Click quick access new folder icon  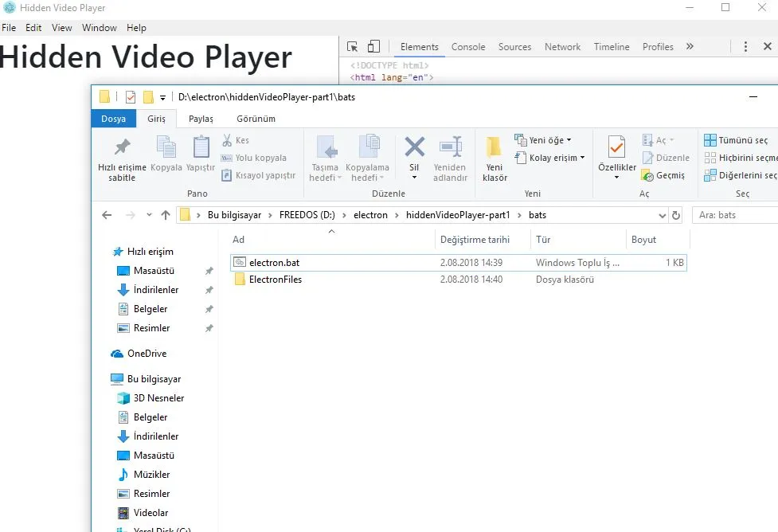click(148, 97)
